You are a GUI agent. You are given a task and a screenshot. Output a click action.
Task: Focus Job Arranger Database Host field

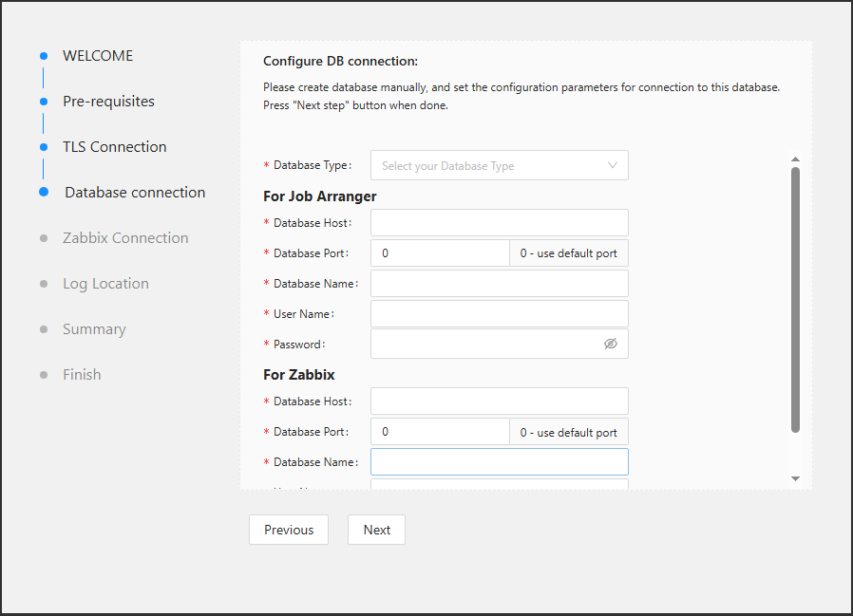(x=500, y=223)
